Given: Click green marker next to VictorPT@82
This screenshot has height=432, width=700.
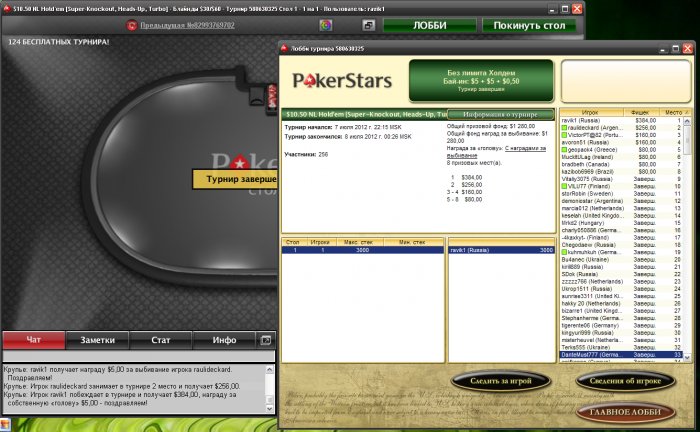Looking at the screenshot, I should 564,135.
